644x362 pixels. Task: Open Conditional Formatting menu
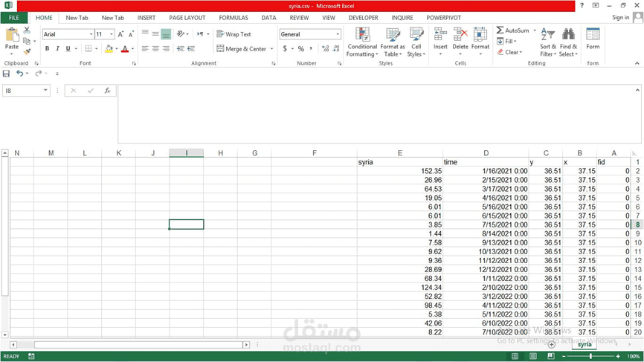click(362, 42)
